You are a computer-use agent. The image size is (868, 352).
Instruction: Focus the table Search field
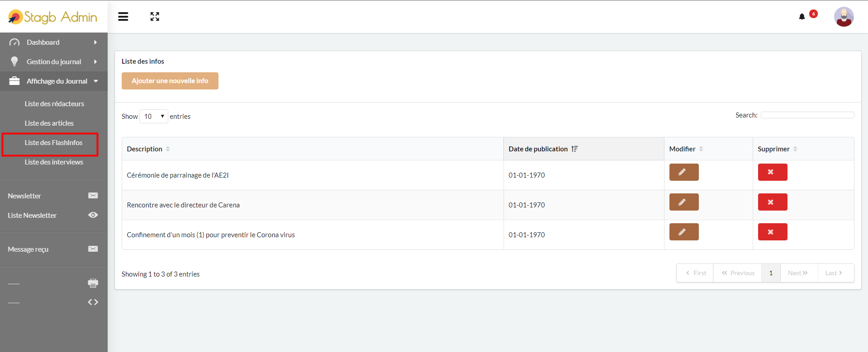tap(807, 115)
